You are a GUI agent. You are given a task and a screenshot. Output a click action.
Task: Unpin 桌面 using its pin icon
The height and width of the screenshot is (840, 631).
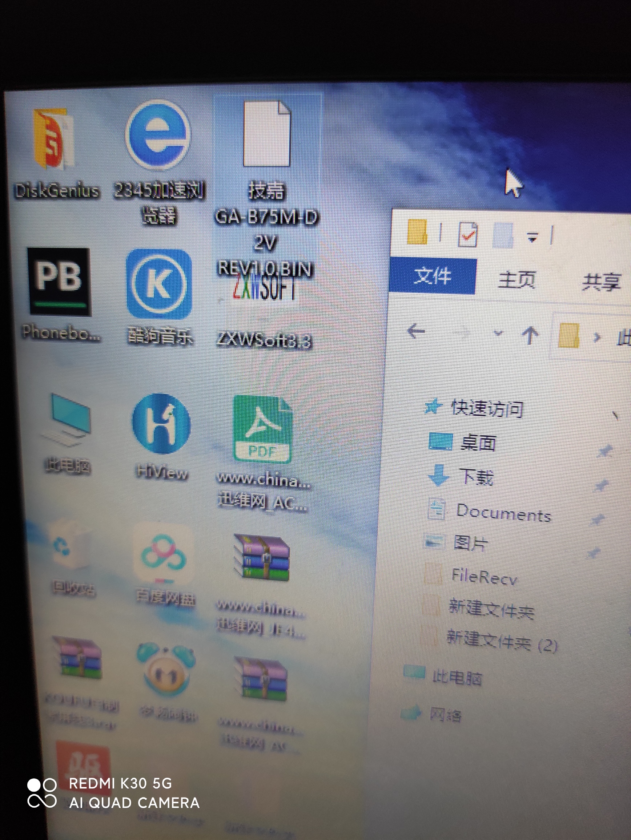click(605, 451)
